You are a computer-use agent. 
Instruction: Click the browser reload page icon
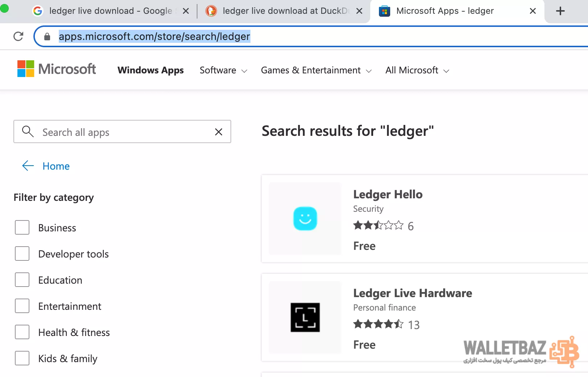[18, 36]
